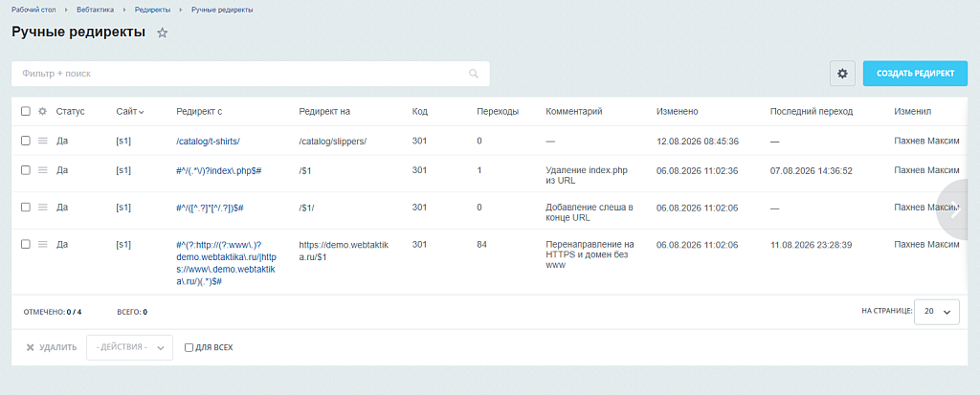Open the #^/([^.?]*[^/.?])$# redirect link

pos(210,208)
